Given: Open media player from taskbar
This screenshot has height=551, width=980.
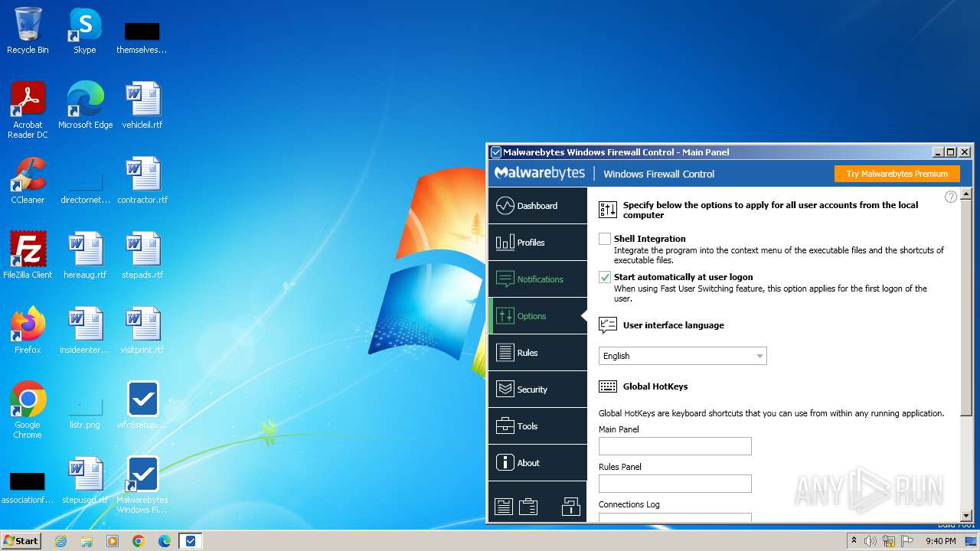Looking at the screenshot, I should pyautogui.click(x=113, y=541).
